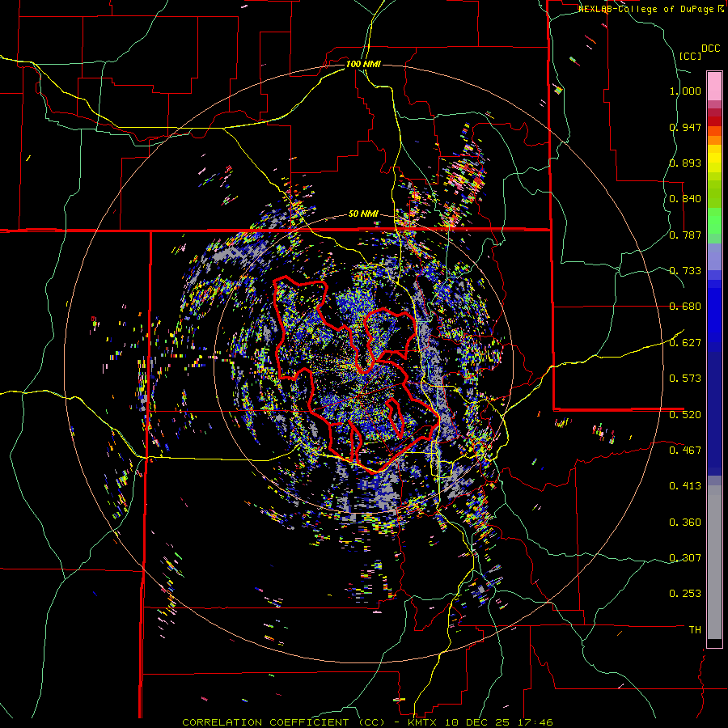Click the 100 NMI range ring label
This screenshot has height=728, width=728.
tap(363, 64)
